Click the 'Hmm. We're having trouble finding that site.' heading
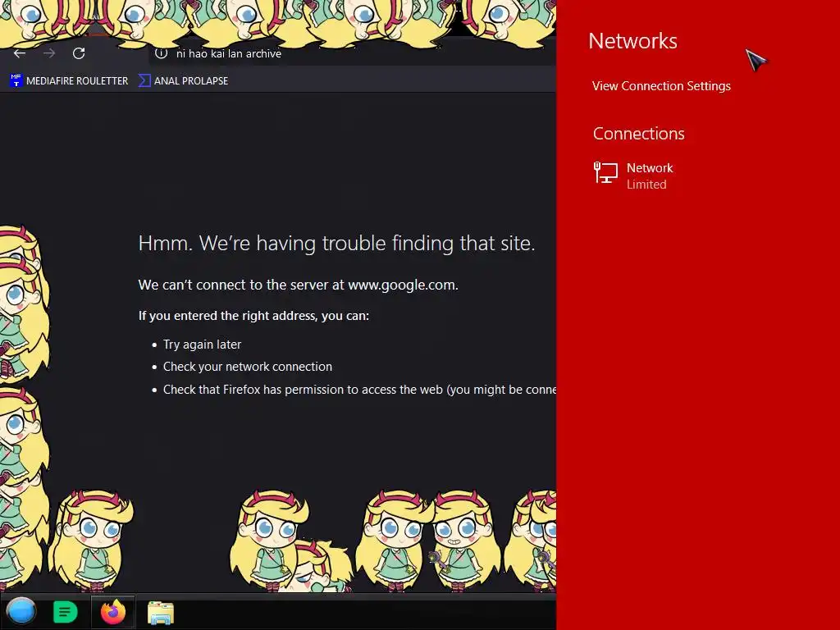The width and height of the screenshot is (840, 630). (x=336, y=243)
